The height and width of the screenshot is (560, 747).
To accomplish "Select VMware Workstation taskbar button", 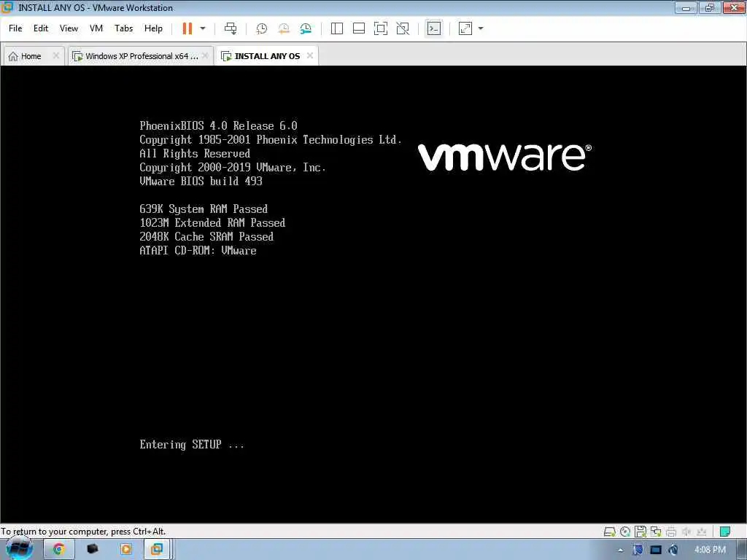I will 157,550.
